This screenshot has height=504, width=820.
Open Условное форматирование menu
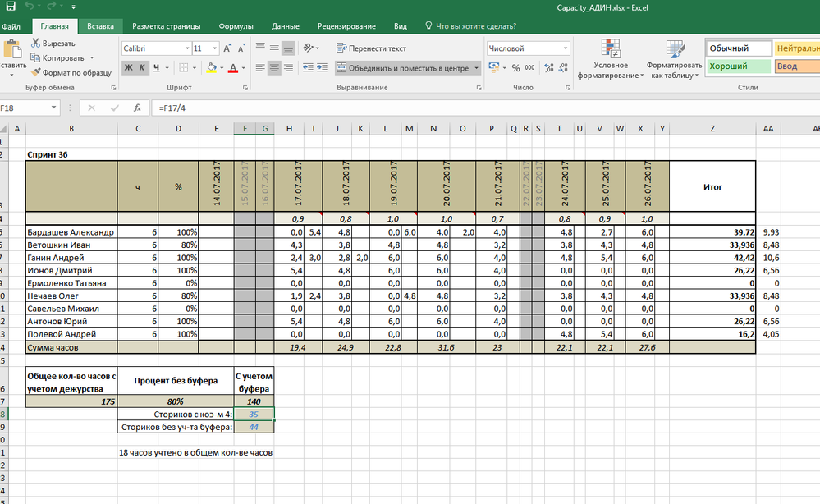point(611,59)
